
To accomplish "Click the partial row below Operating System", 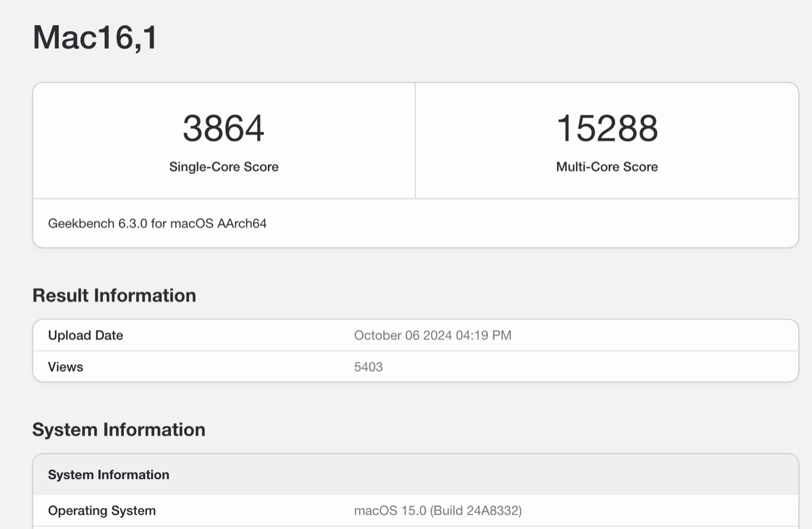I will [415, 527].
